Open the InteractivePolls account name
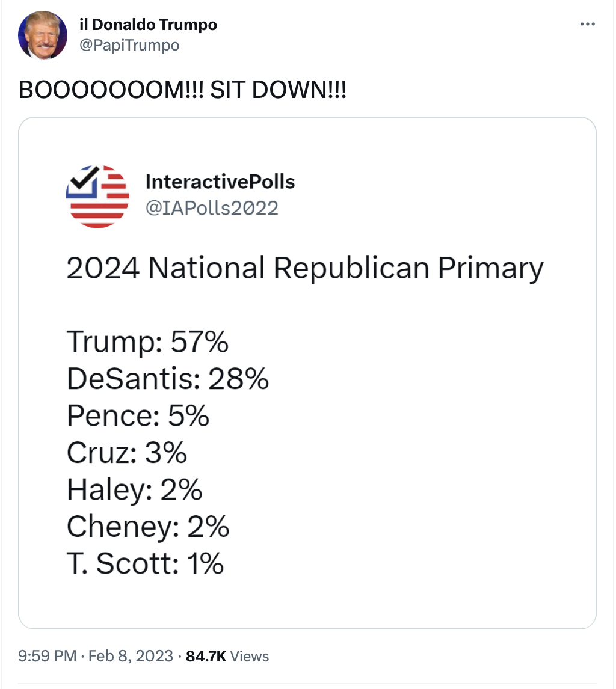616x689 pixels. coord(220,182)
